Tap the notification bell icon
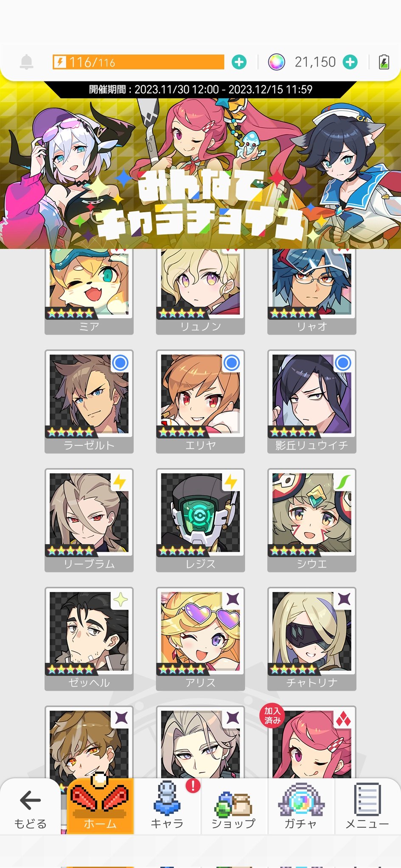Viewport: 401px width, 868px height. point(27,62)
